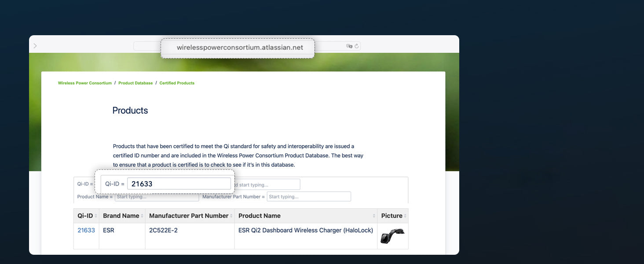Screen dimensions: 644x264
Task: Click the wirelesspowerconsortium.atlassian.net address bar
Action: 240,48
